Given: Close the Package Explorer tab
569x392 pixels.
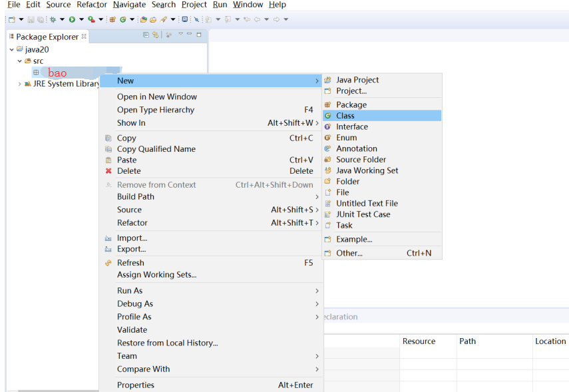Looking at the screenshot, I should coord(85,37).
